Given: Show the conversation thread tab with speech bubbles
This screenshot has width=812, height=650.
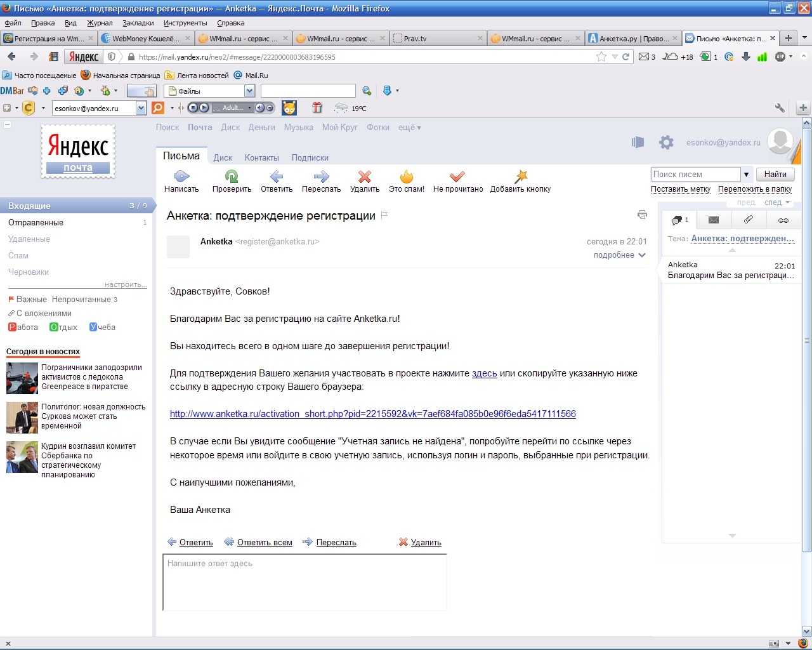Looking at the screenshot, I should tap(679, 220).
